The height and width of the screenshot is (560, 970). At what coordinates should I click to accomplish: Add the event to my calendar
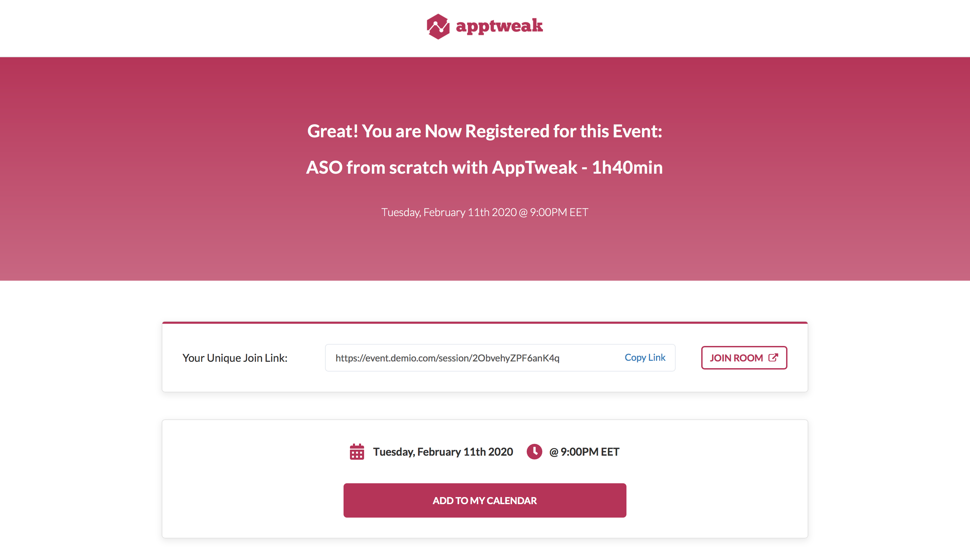click(x=485, y=500)
